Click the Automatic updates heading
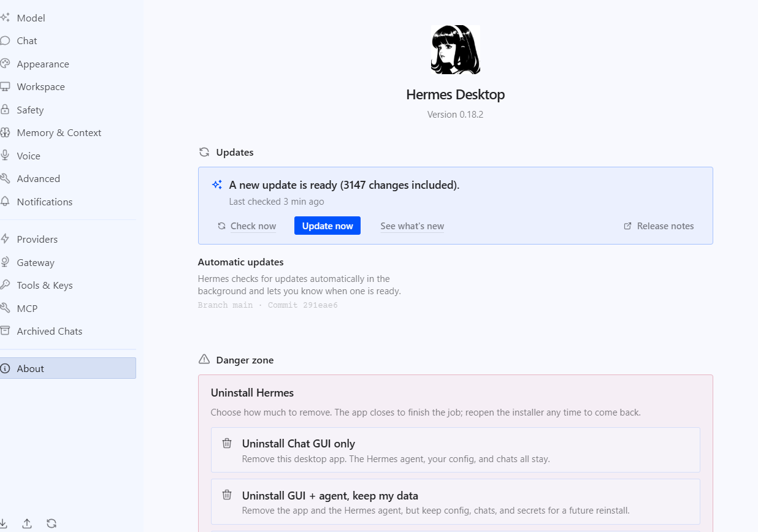This screenshot has width=758, height=532. pos(240,262)
